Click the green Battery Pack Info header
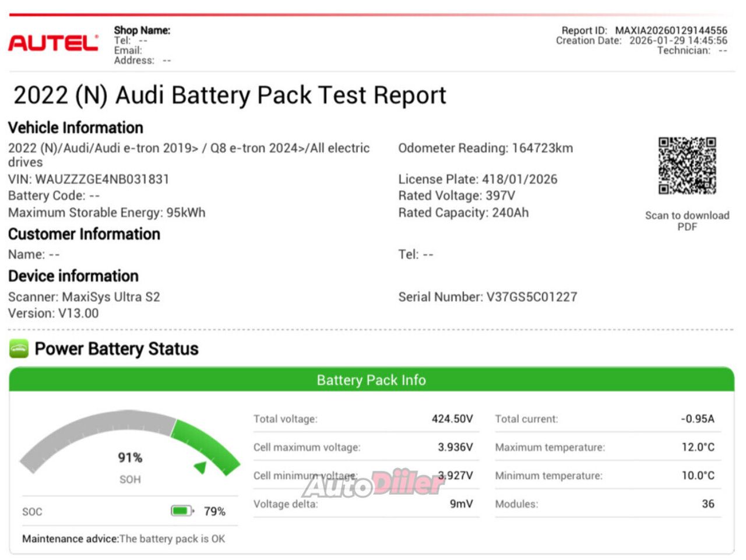The image size is (746, 560). (371, 380)
